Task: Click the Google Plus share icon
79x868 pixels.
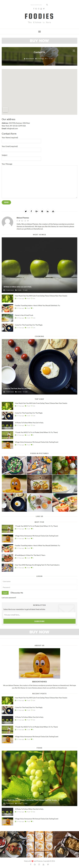Action: click(36, 211)
